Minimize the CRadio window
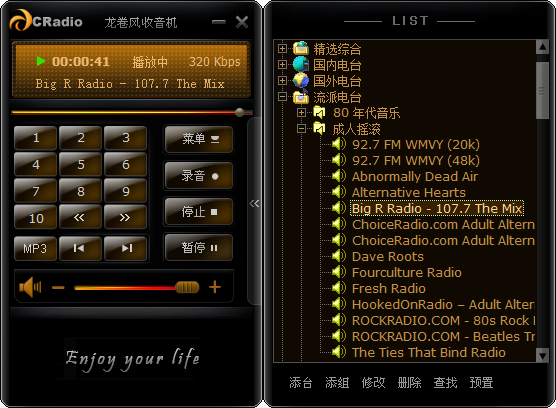This screenshot has height=408, width=556. click(x=219, y=22)
